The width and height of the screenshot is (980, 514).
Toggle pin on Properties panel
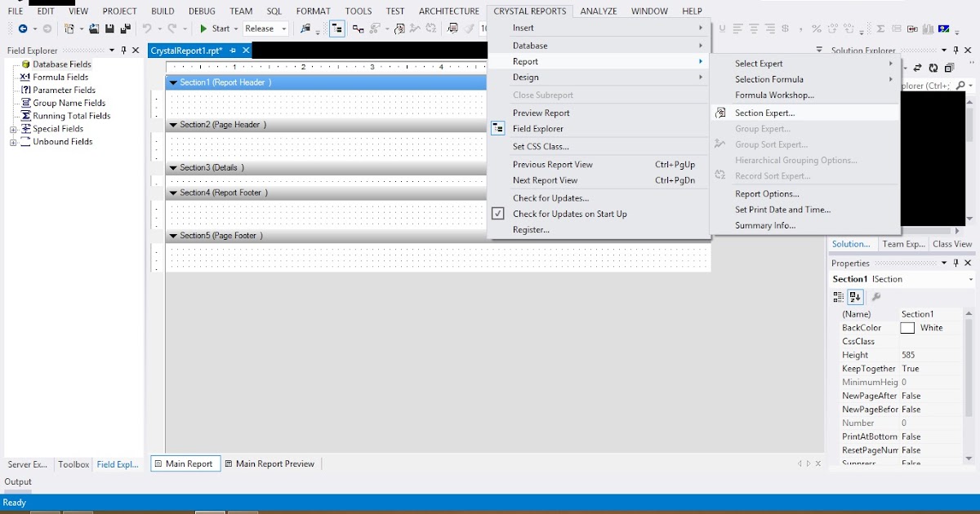[x=956, y=264]
